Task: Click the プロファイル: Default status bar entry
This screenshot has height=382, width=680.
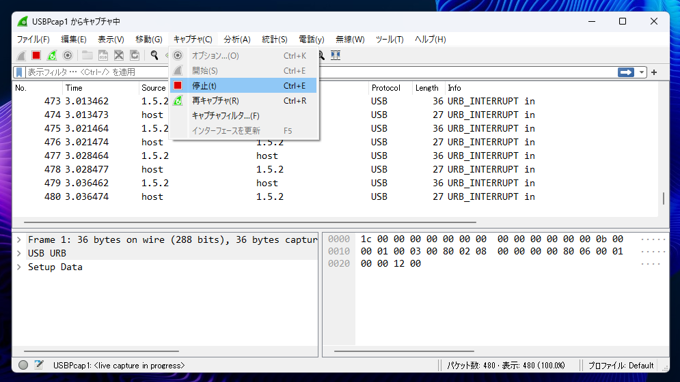Action: (x=621, y=366)
